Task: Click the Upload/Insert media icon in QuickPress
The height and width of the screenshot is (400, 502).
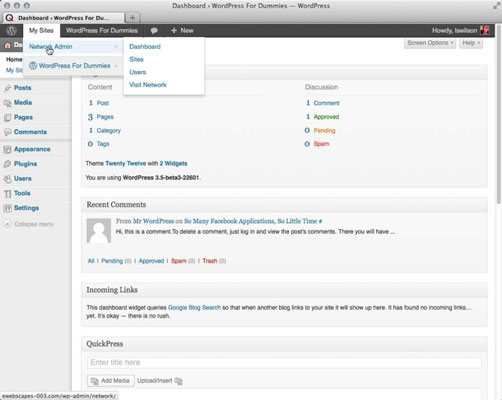Action: point(178,381)
